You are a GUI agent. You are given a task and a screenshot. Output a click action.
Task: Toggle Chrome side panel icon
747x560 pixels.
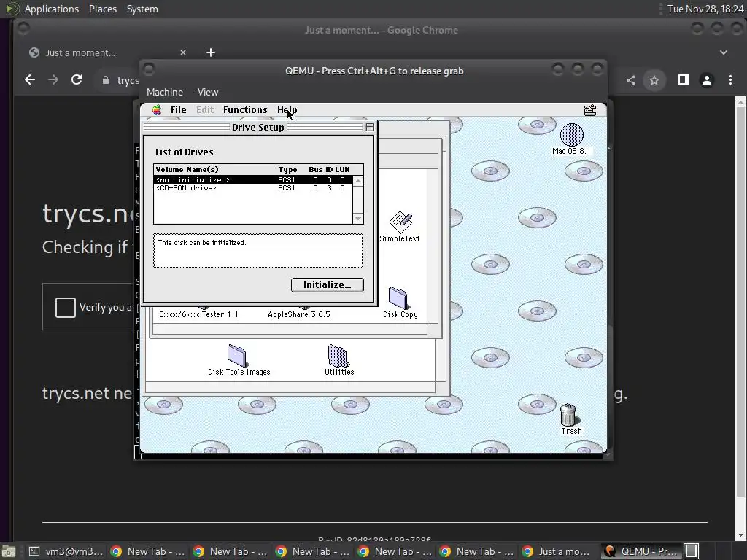pyautogui.click(x=683, y=79)
